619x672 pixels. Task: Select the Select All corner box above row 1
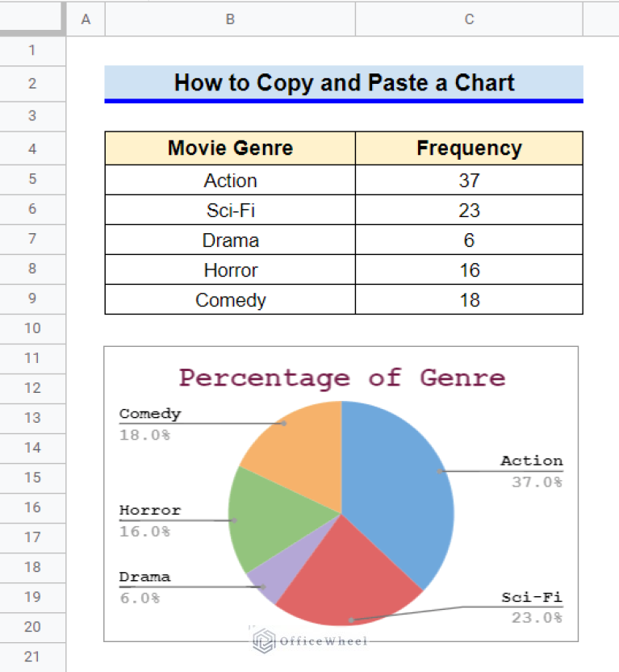pyautogui.click(x=32, y=18)
